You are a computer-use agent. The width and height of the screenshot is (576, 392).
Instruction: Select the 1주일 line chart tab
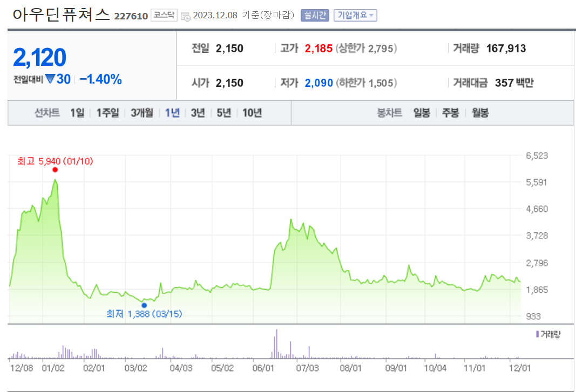pyautogui.click(x=107, y=113)
